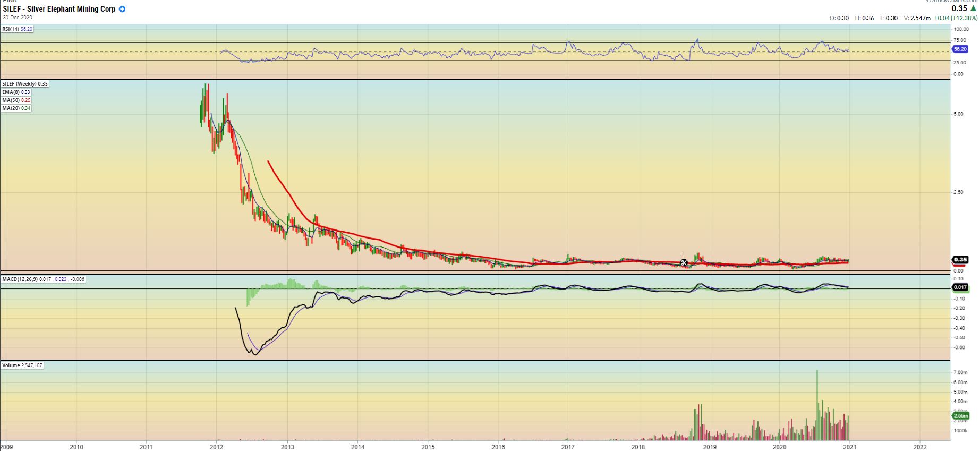Click the MA(50) 0.25 legend entry
Screen dimensions: 980x451
(16, 100)
